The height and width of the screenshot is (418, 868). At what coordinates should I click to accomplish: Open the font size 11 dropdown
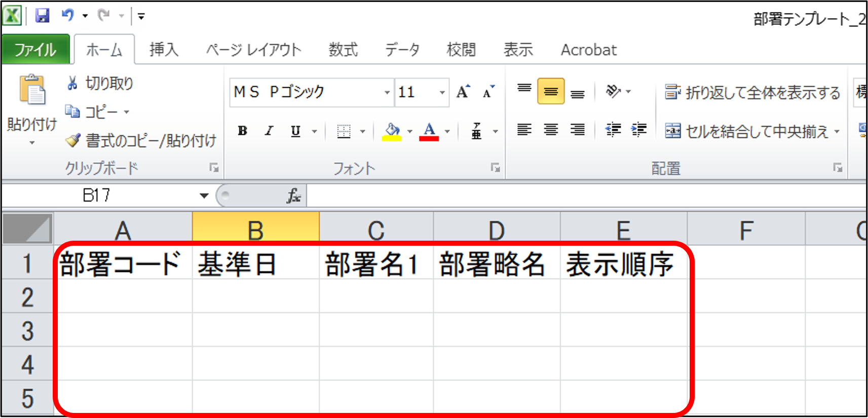442,92
